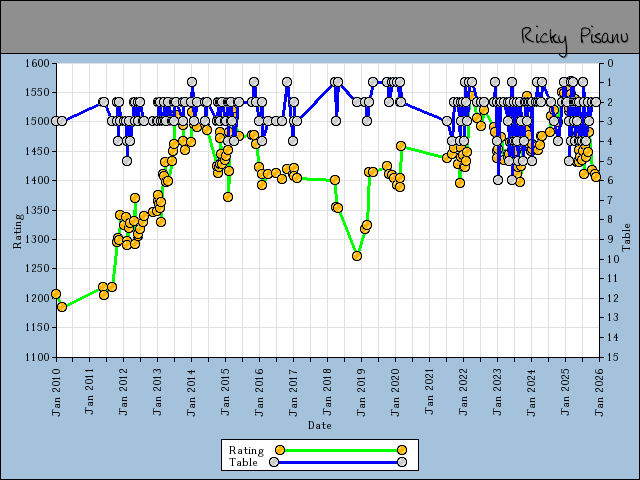Click the Table label in the legend
Viewport: 640px width, 480px height.
coord(243,462)
